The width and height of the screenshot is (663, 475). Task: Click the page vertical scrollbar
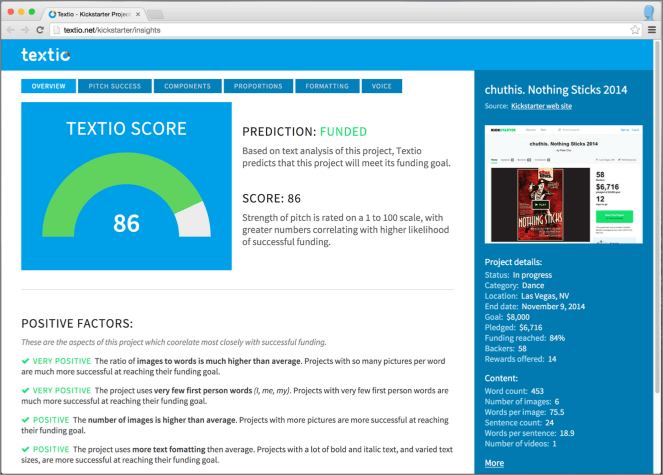coord(657,216)
